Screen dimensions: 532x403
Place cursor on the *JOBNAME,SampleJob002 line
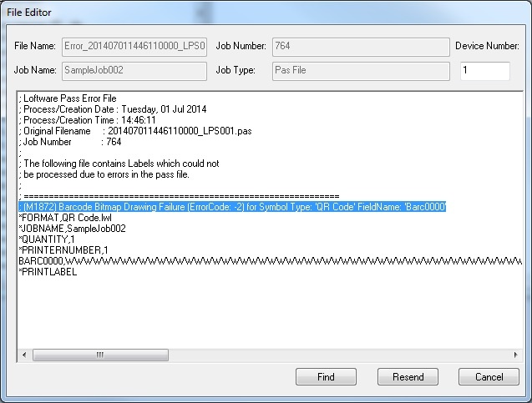click(x=73, y=229)
